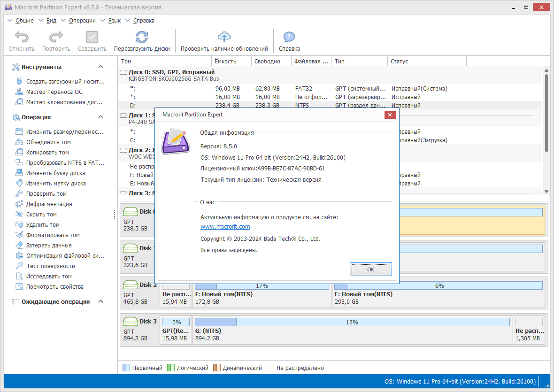
Task: Click the Объединить том icon
Action: click(19, 142)
